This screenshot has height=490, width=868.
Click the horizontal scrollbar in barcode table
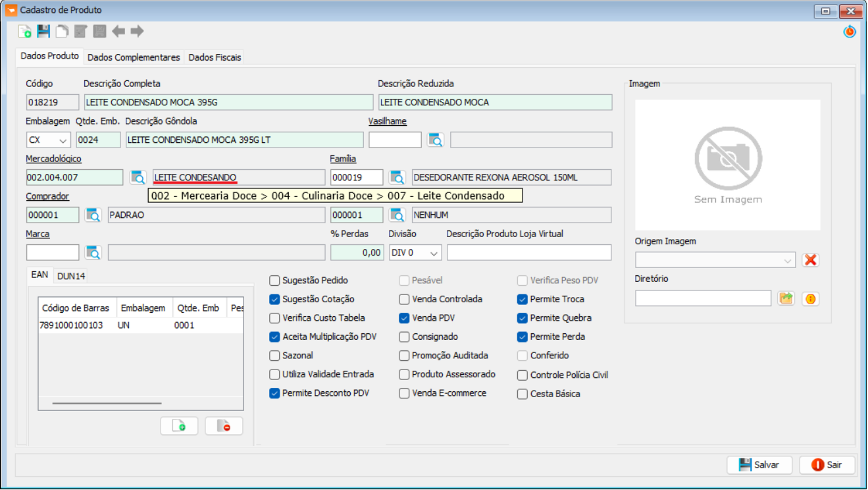click(x=107, y=402)
